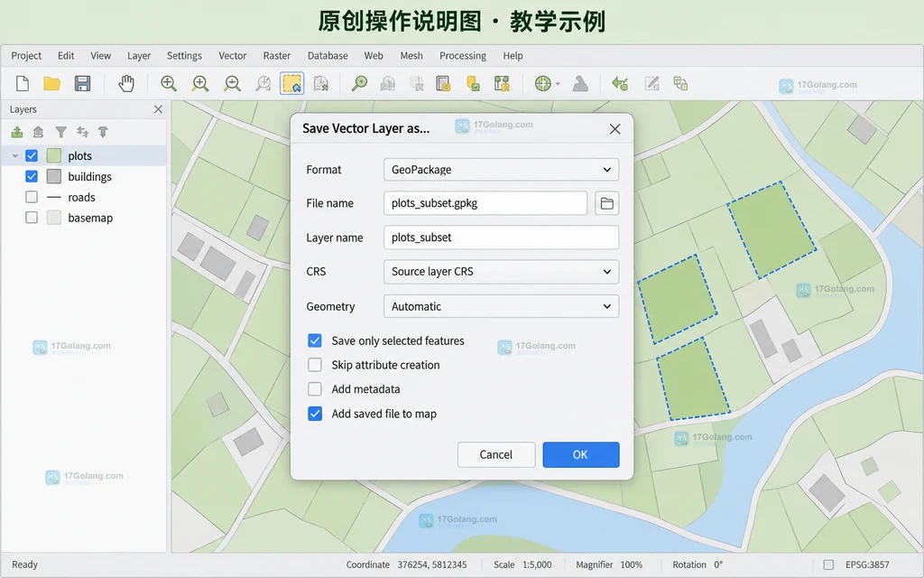
Task: Click the page icon with yellow badge
Action: (x=443, y=84)
